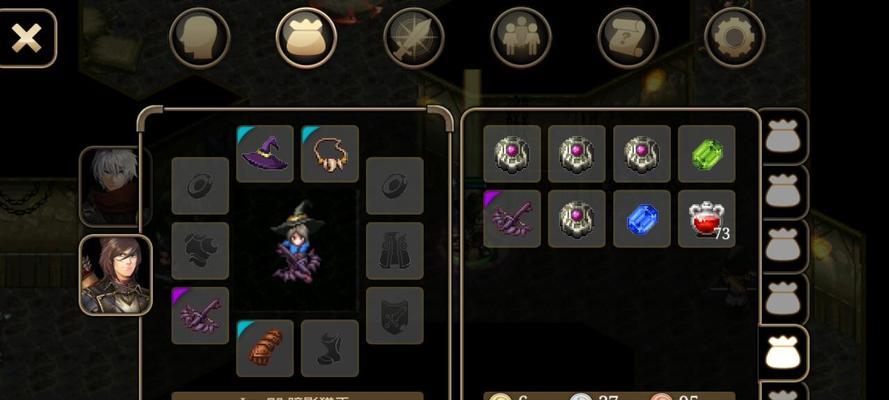
Task: Select the purple branch staff in inventory
Action: point(512,219)
